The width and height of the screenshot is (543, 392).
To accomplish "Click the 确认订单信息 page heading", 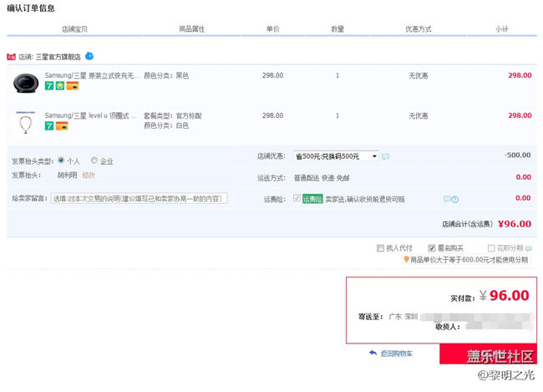I will [x=31, y=8].
